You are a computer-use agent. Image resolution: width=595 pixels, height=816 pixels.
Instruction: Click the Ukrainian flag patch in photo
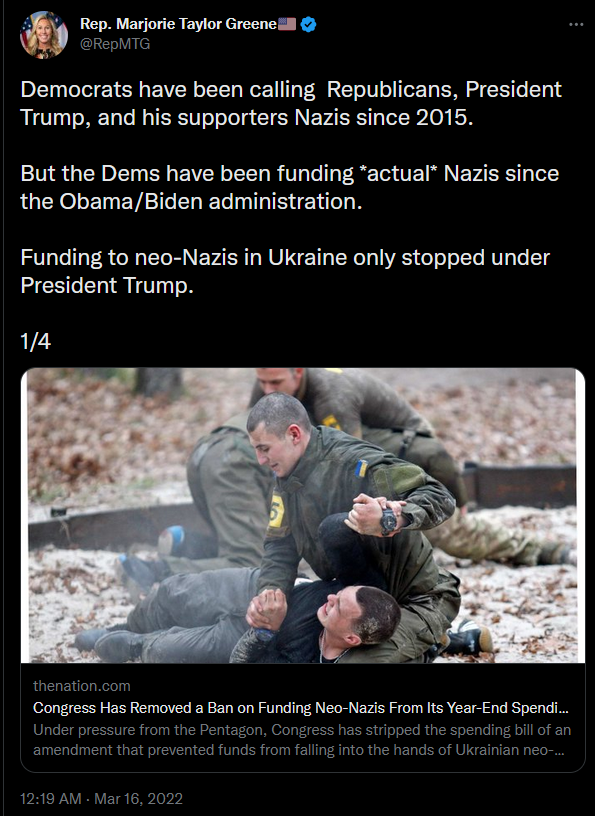[x=361, y=468]
